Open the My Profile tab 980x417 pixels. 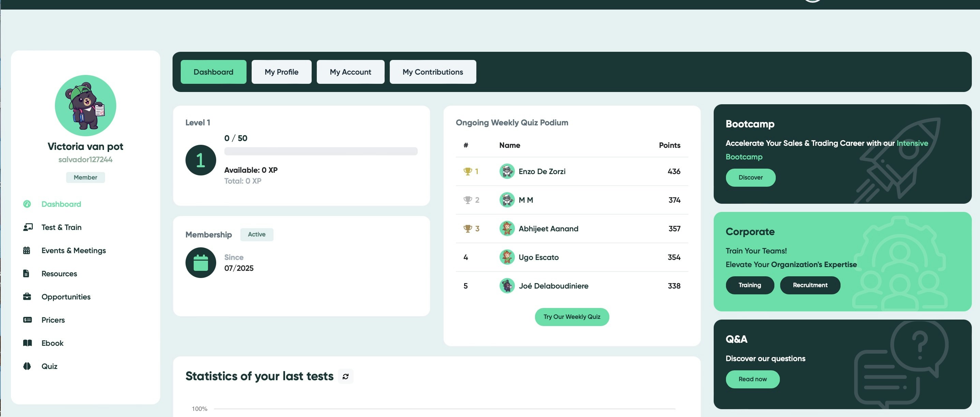point(282,72)
